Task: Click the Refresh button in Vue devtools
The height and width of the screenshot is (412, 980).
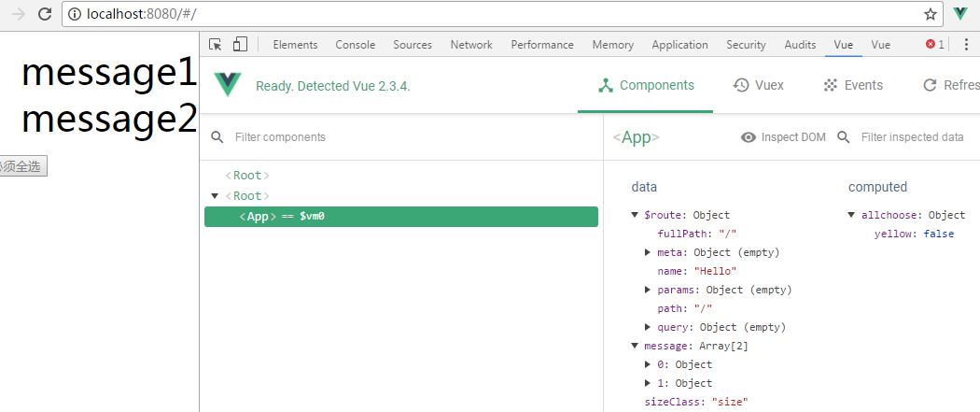Action: coord(950,85)
